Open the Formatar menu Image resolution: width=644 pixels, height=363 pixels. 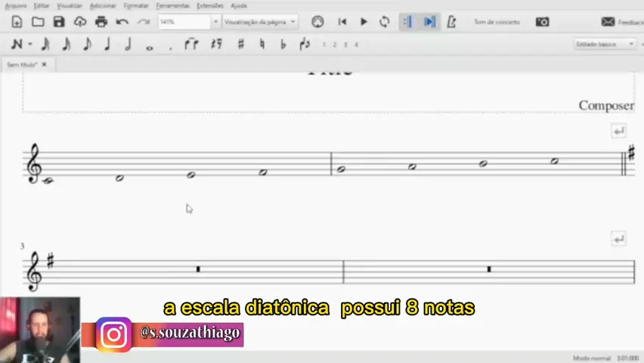click(x=136, y=5)
